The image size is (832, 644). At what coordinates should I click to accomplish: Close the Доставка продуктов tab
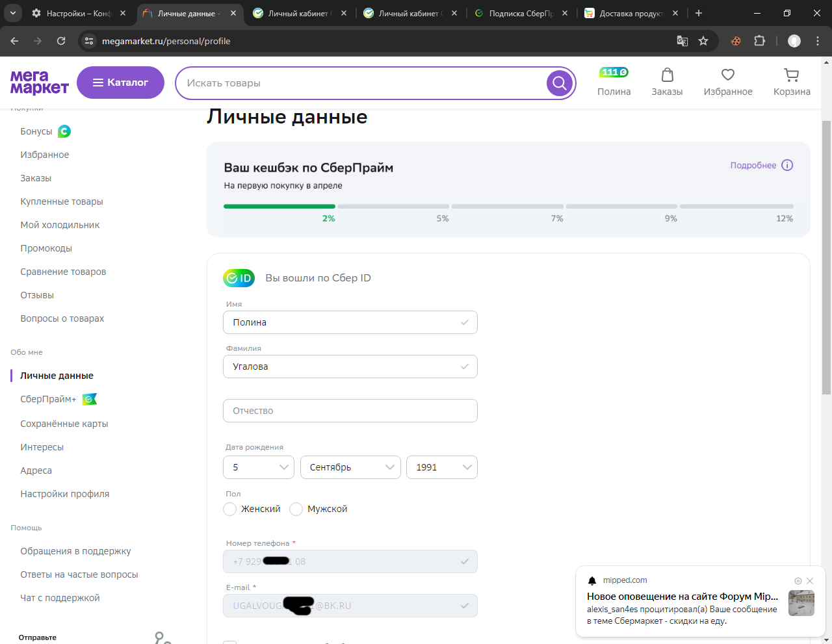point(675,13)
